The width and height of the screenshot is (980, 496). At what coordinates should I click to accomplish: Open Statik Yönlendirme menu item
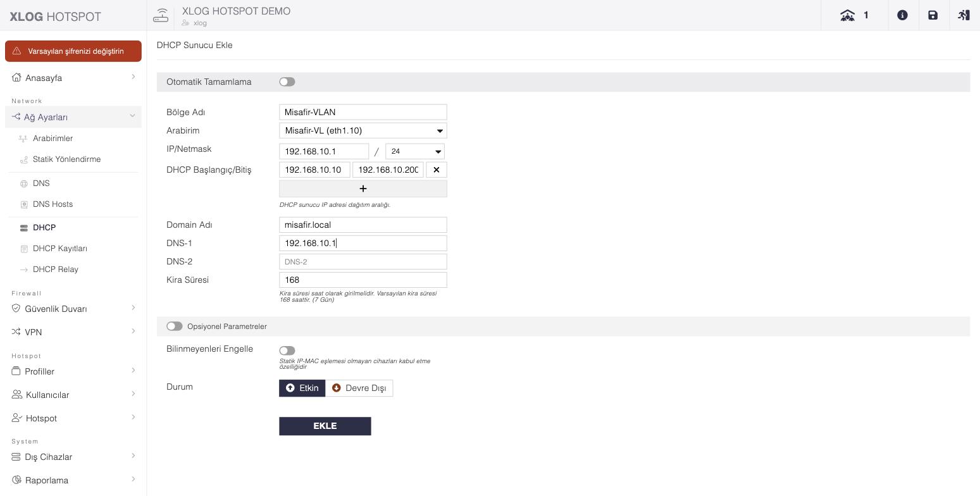(66, 159)
